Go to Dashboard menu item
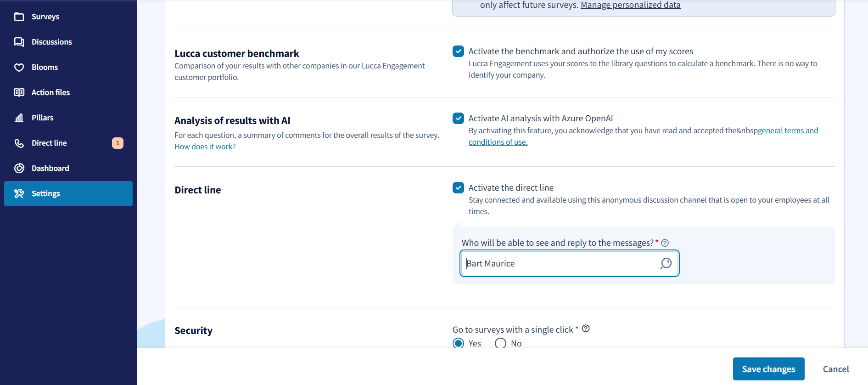Image resolution: width=868 pixels, height=385 pixels. (x=68, y=168)
